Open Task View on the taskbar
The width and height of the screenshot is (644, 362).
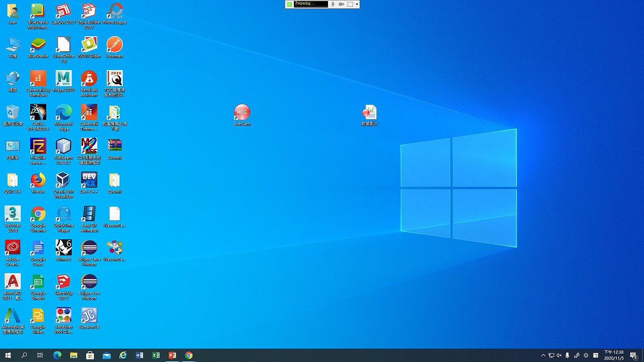pos(40,355)
